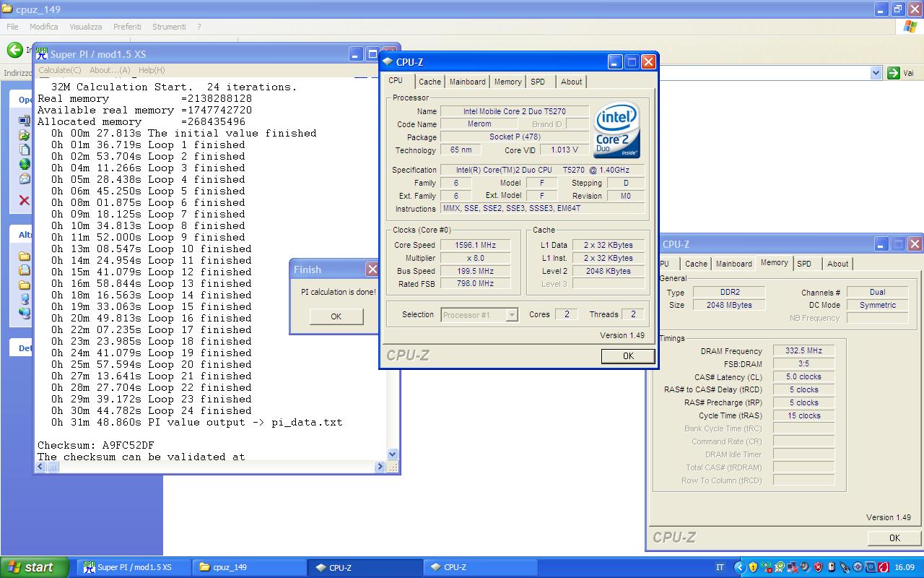Open the Modifica menu
Image resolution: width=924 pixels, height=578 pixels.
(43, 27)
